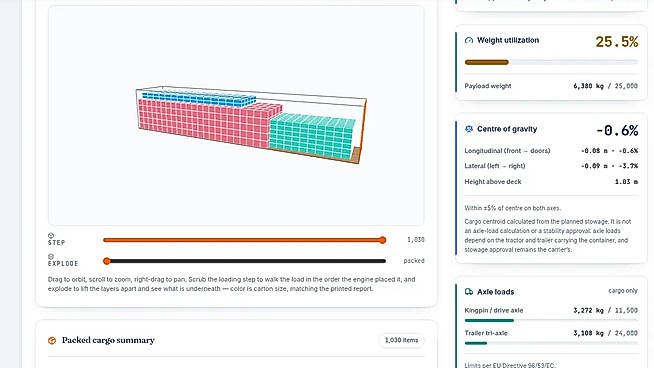Click the '25.5%' weight utilization value
Screen dimensions: 654x368
tap(616, 42)
